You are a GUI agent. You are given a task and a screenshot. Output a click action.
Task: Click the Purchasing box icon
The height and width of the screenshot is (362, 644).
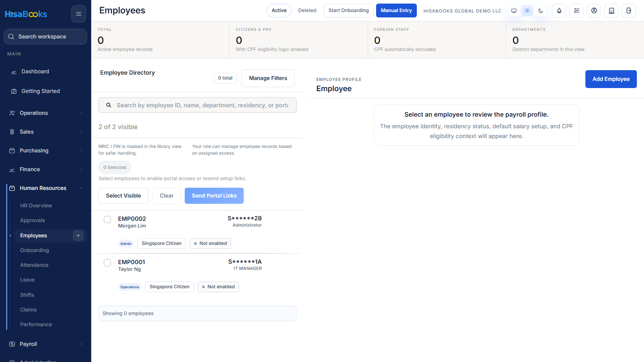coord(12,151)
